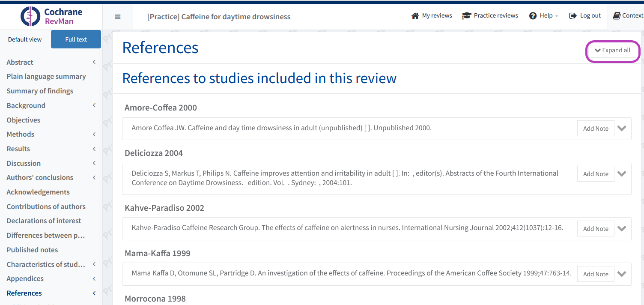Screen dimensions: 644x305
Task: Expand Mama-Kaffa 1999 reference chevron
Action: [622, 274]
